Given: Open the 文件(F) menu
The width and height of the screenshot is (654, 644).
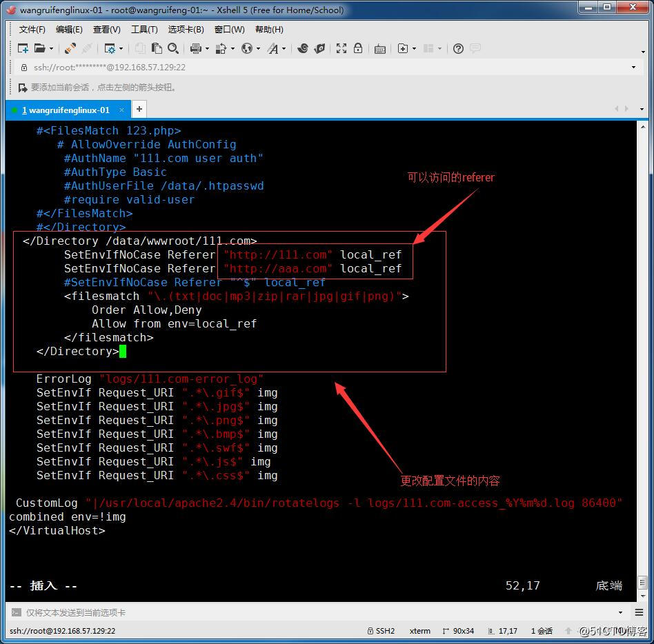Looking at the screenshot, I should click(x=32, y=30).
